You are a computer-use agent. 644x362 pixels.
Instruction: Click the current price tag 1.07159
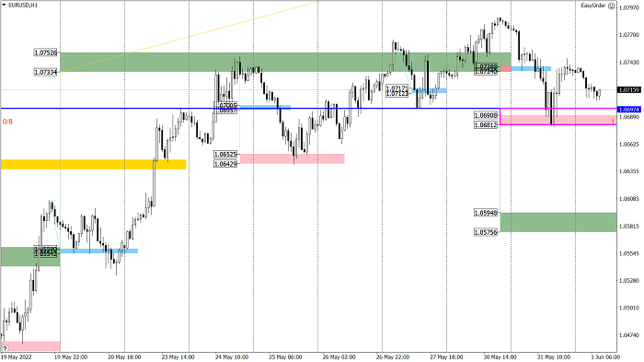tap(629, 89)
